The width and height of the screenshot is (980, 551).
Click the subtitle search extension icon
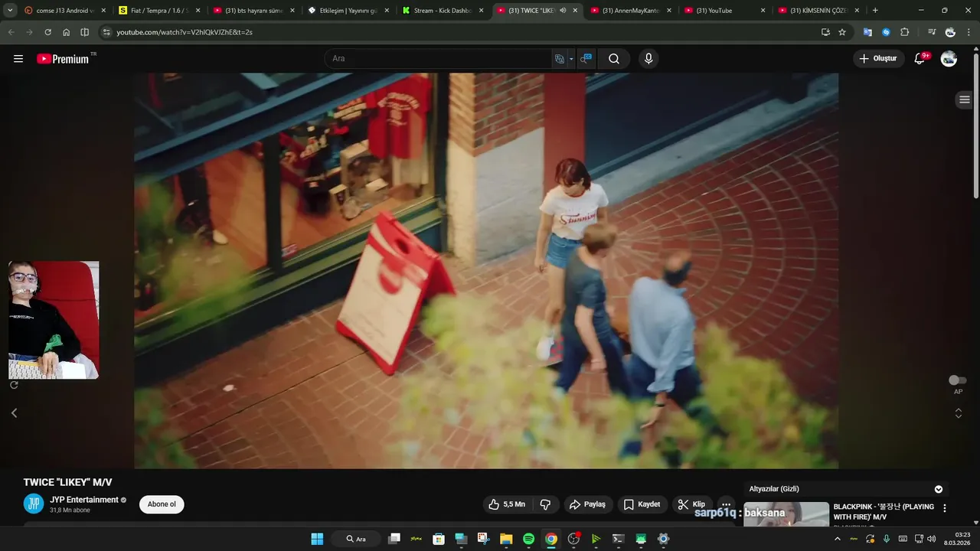pyautogui.click(x=586, y=59)
